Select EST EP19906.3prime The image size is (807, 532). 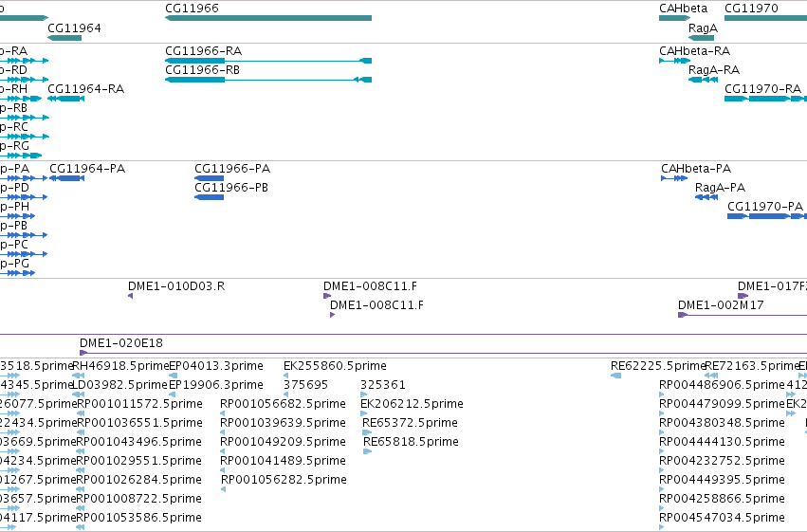tap(172, 394)
